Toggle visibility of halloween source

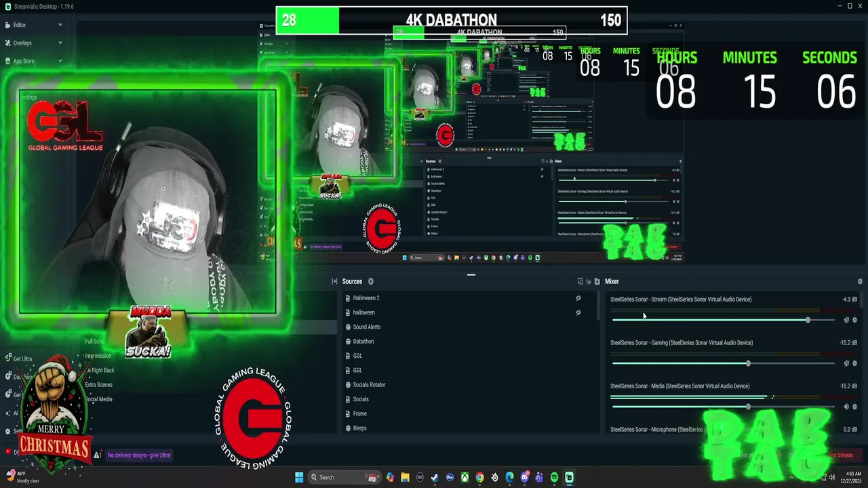tap(578, 312)
